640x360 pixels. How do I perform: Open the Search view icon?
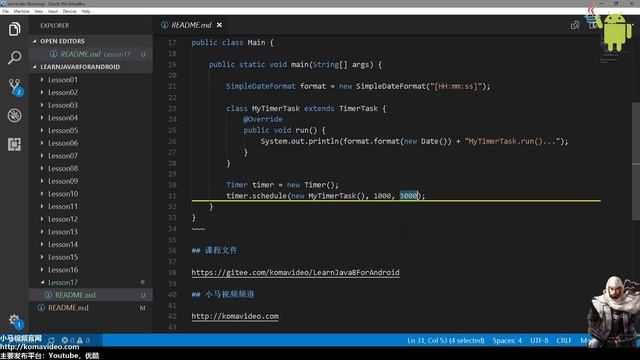click(x=14, y=58)
